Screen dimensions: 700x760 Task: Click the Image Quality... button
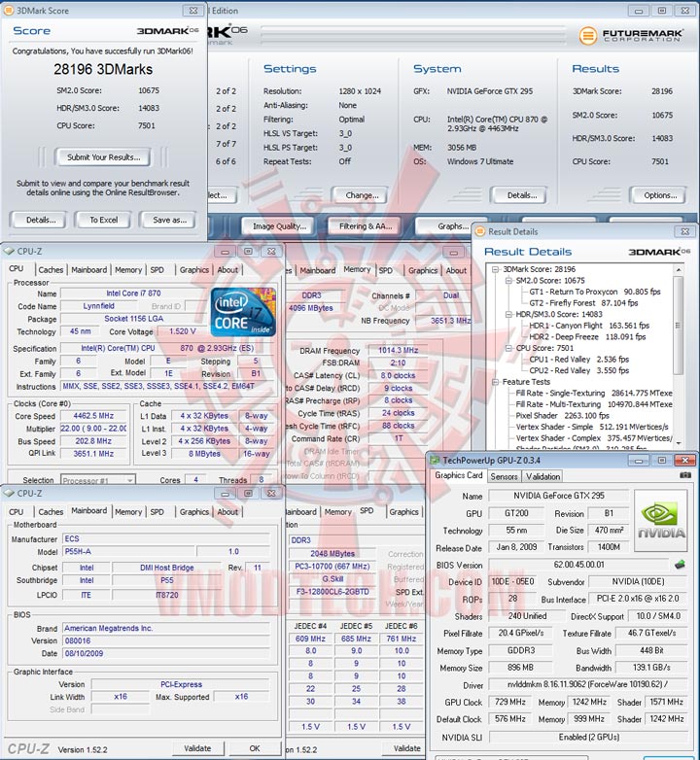point(279,226)
